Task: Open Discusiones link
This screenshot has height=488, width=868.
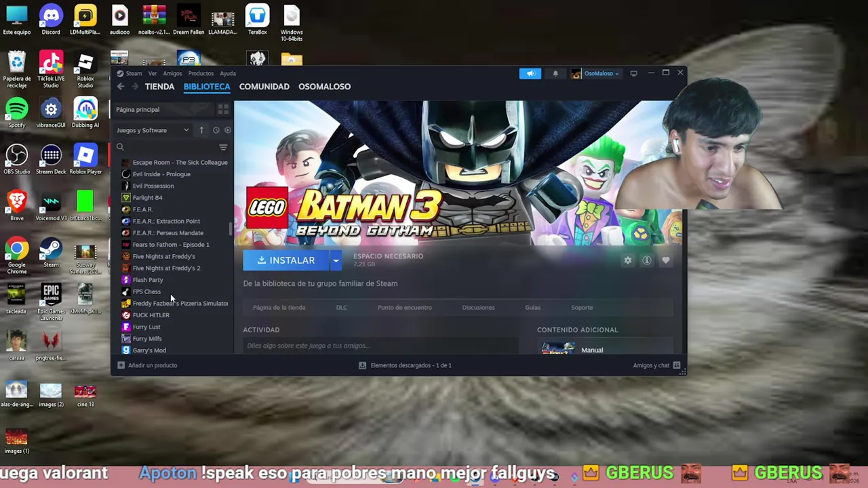Action: (478, 308)
